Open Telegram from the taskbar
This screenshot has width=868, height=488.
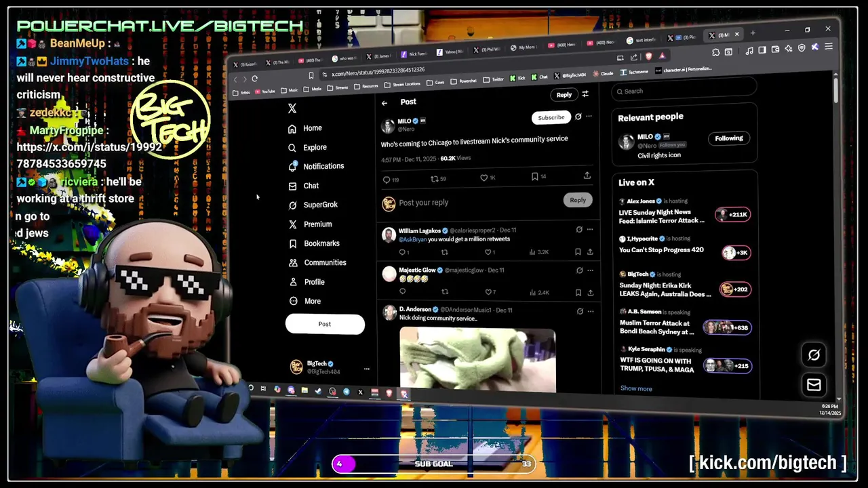click(347, 391)
